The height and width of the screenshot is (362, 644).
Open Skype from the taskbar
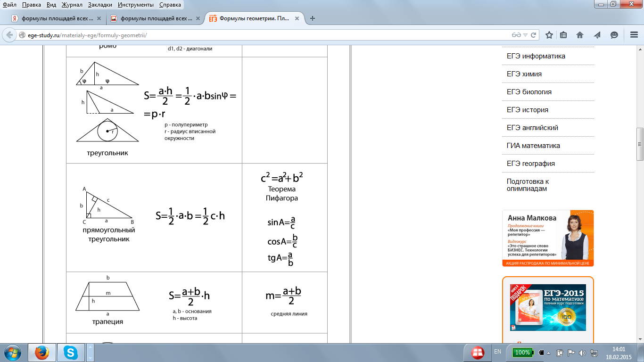[x=72, y=352]
